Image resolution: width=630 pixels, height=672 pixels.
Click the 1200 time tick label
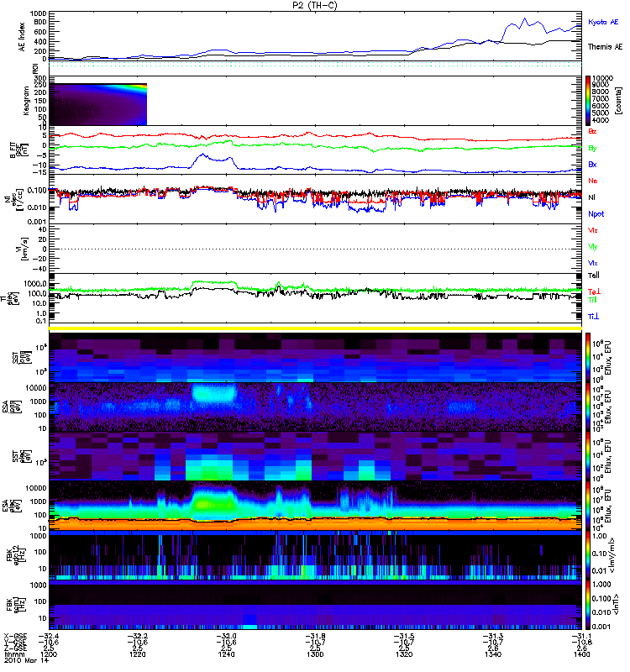(x=48, y=654)
